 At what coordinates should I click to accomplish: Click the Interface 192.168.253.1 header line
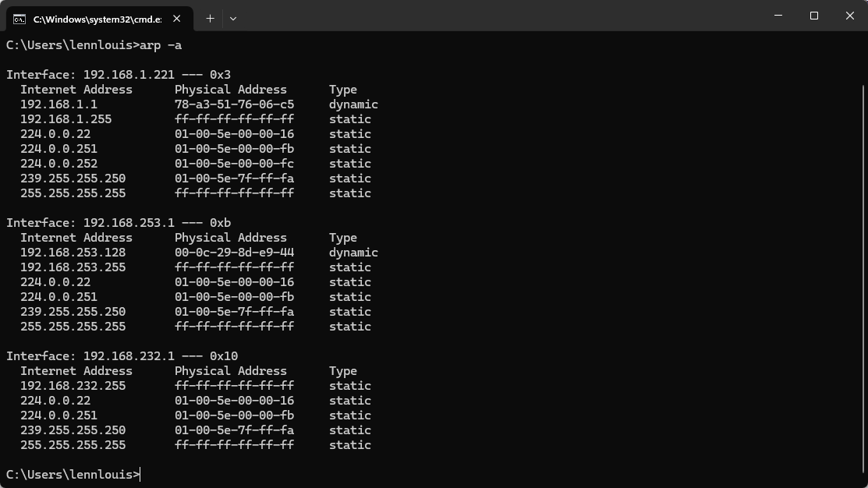click(x=119, y=223)
